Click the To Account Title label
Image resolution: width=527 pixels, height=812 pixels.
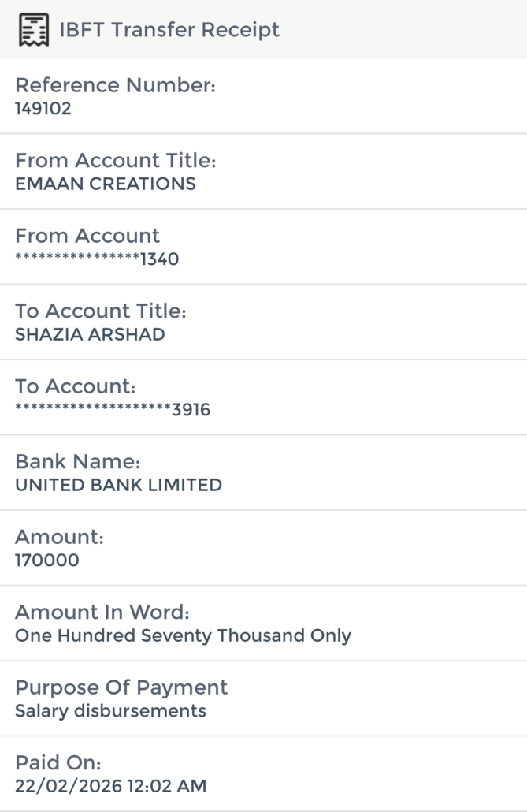click(x=101, y=311)
